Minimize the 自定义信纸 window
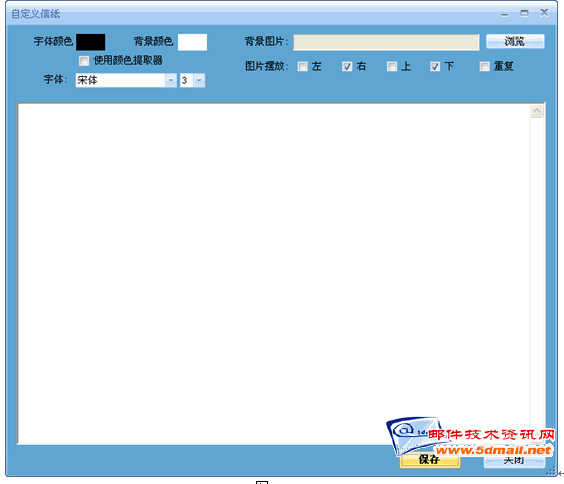Viewport: 564px width, 484px height. click(x=505, y=14)
